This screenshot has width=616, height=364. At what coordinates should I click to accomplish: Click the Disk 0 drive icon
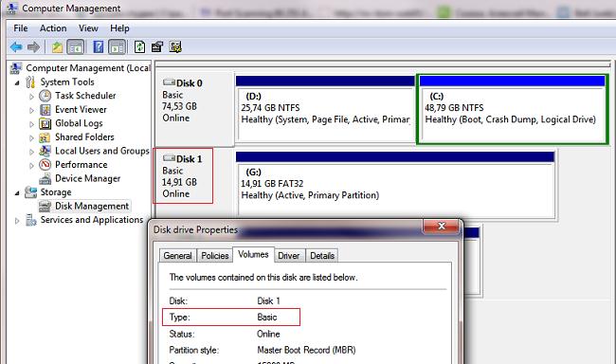[x=169, y=82]
